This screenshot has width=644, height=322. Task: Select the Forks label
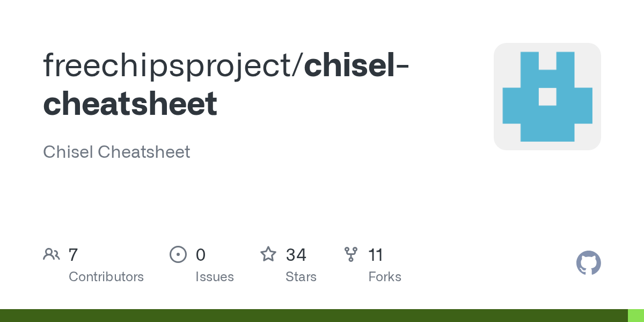(x=385, y=277)
